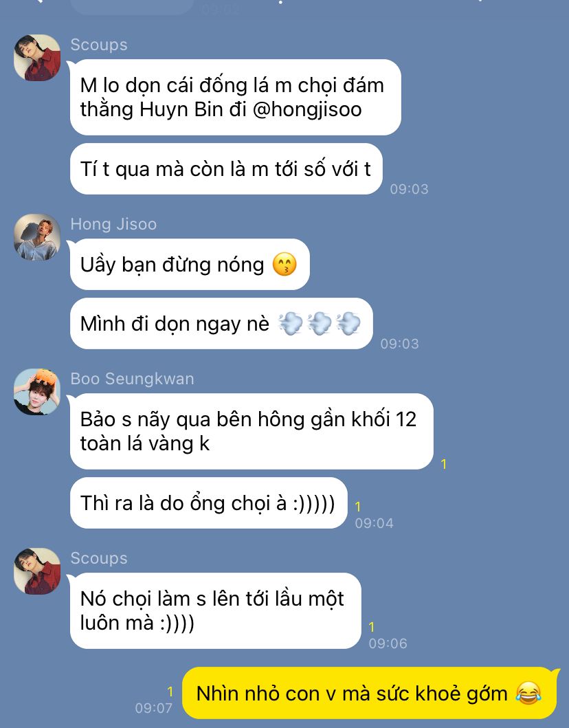The width and height of the screenshot is (569, 728).
Task: Tap the last wind puff emoji
Action: point(348,324)
